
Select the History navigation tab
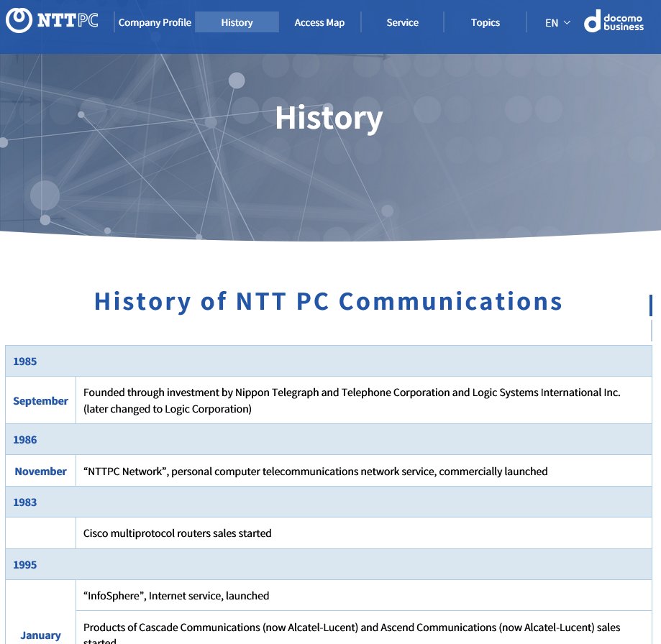(x=237, y=22)
